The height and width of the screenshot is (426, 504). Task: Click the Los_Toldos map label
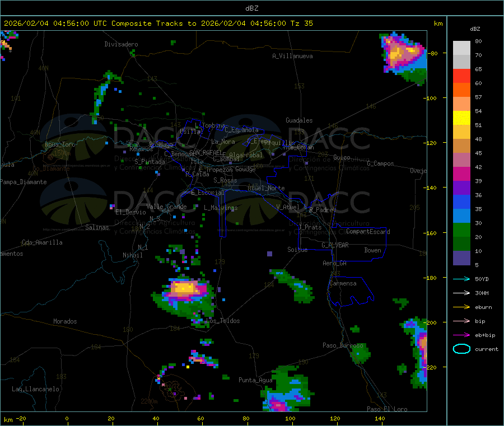(x=223, y=321)
